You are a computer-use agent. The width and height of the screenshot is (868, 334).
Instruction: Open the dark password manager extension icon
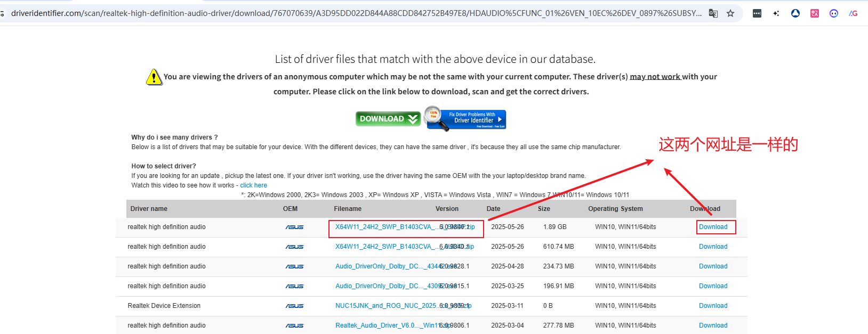coord(757,13)
